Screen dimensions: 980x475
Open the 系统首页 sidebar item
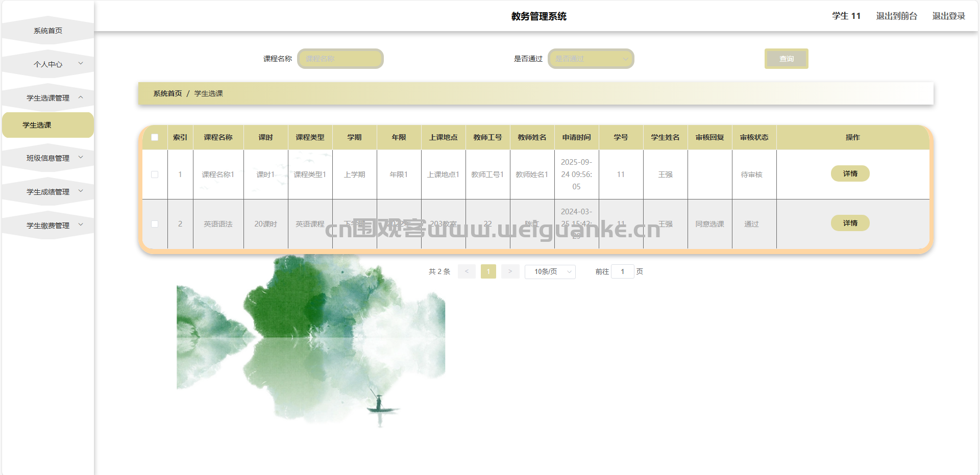(x=48, y=31)
